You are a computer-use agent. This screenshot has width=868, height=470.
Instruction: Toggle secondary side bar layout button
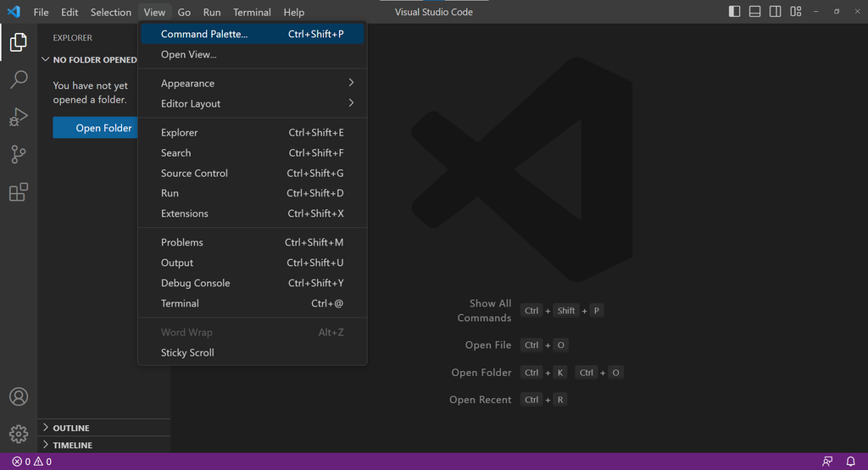tap(775, 12)
